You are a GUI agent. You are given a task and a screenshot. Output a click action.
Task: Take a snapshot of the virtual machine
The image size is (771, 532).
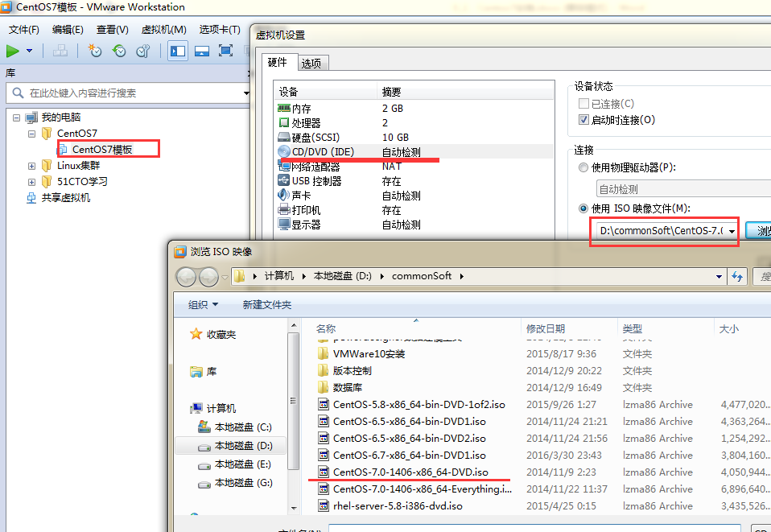(94, 51)
